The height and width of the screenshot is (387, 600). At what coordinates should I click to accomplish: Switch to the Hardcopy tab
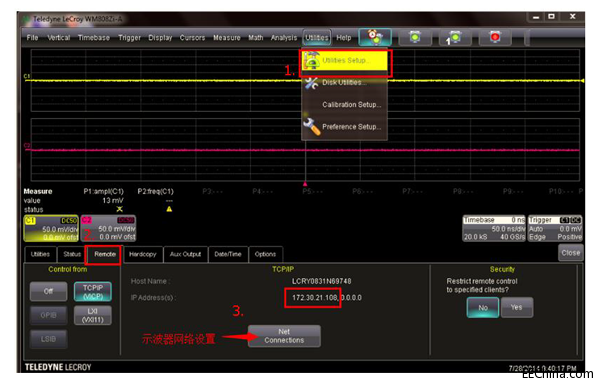click(143, 254)
